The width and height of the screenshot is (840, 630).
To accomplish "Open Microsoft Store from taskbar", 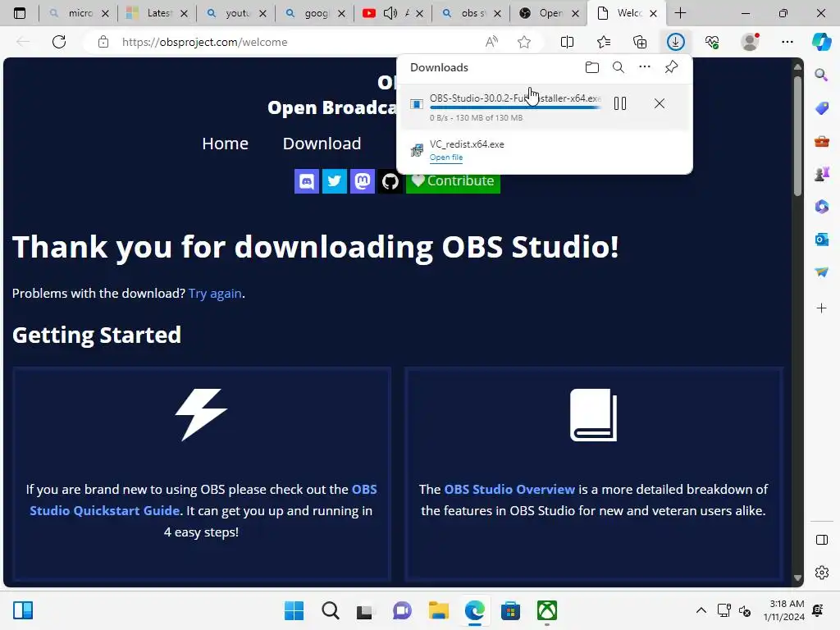I will point(510,610).
